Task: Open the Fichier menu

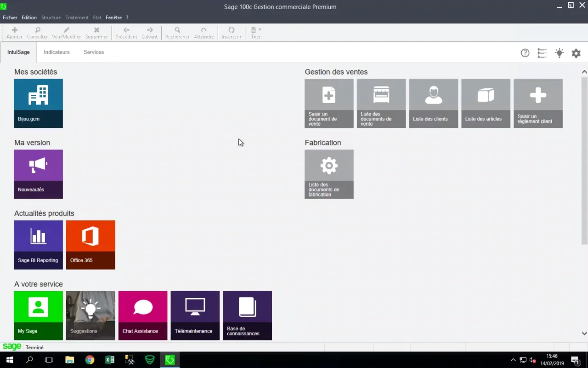Action: click(10, 17)
